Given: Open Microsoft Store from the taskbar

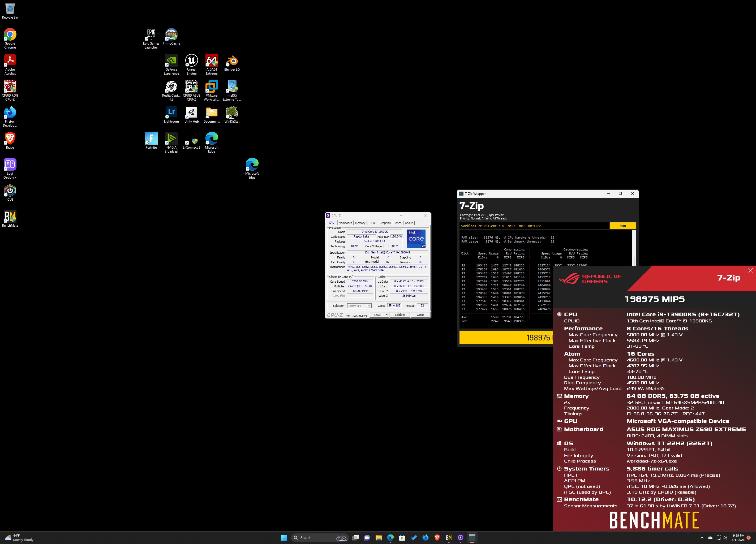Looking at the screenshot, I should pos(402,537).
